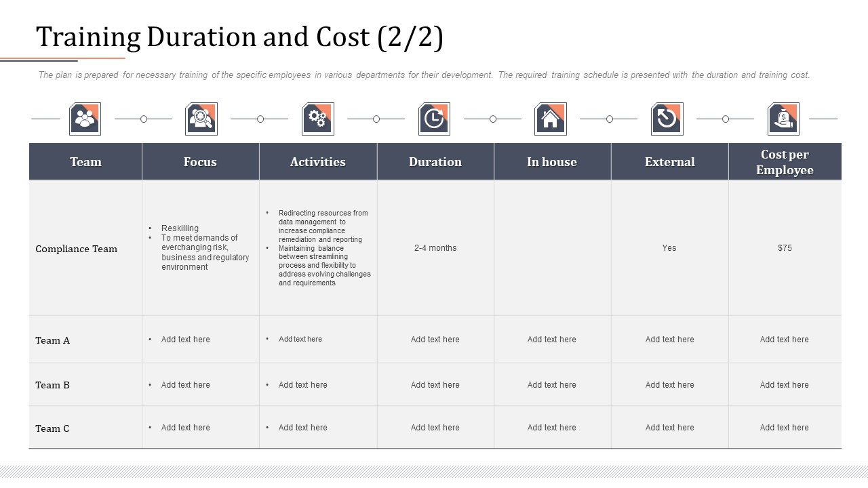The height and width of the screenshot is (488, 868).
Task: Click the clock icon above Duration column
Action: coord(435,119)
